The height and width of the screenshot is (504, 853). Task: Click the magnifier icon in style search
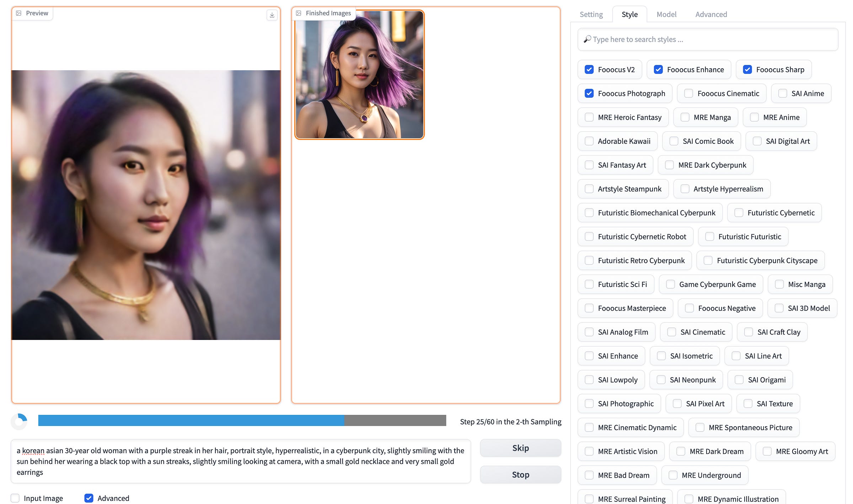587,39
